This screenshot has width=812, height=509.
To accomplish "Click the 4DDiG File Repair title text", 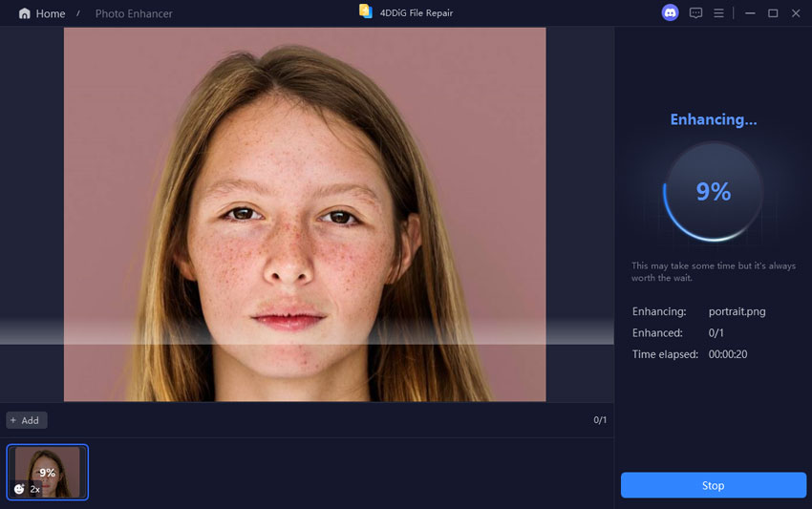I will (x=417, y=13).
